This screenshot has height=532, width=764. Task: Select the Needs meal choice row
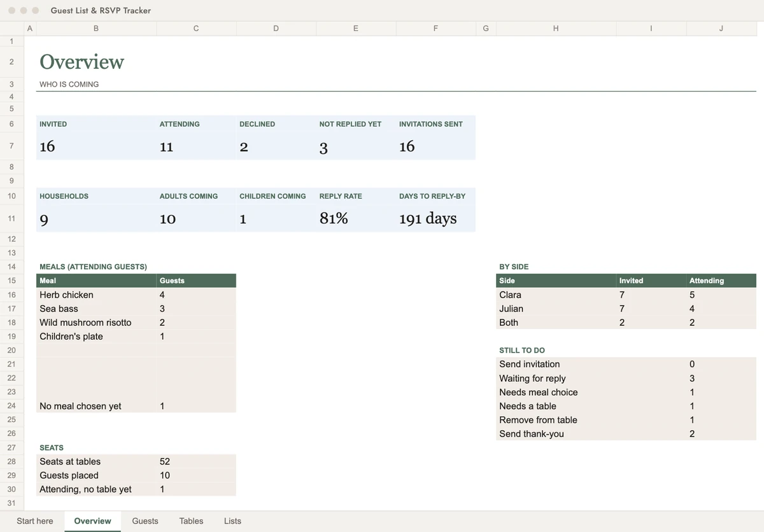pos(626,392)
